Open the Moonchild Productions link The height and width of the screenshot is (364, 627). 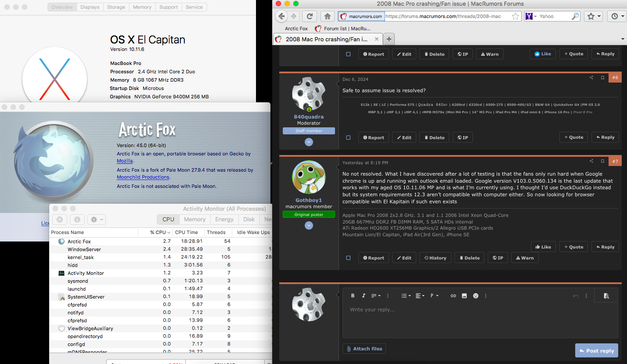[143, 177]
